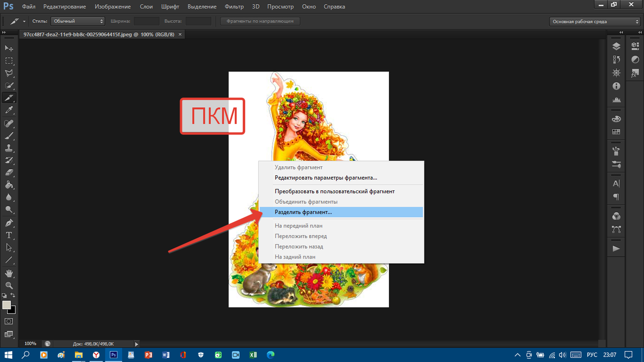
Task: Open the Color palette panel icon
Action: point(616,119)
